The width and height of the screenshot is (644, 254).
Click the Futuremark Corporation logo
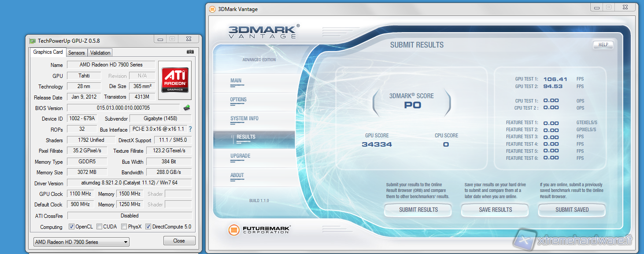259,229
